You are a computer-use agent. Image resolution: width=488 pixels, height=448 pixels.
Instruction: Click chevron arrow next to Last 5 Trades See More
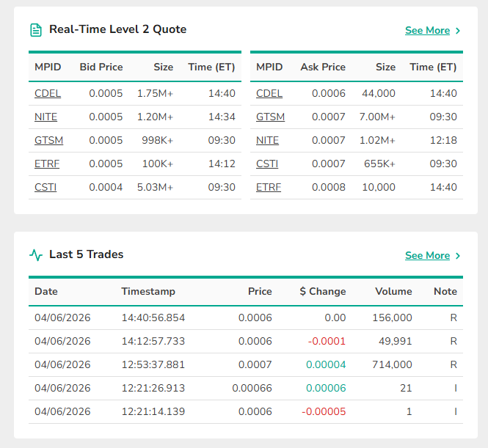click(x=457, y=256)
